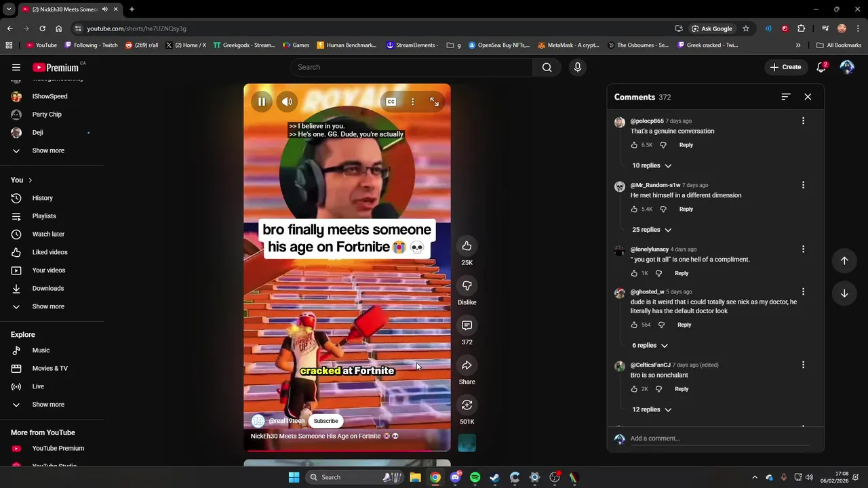The height and width of the screenshot is (488, 868).
Task: Like @polocp865's comment
Action: pos(635,145)
